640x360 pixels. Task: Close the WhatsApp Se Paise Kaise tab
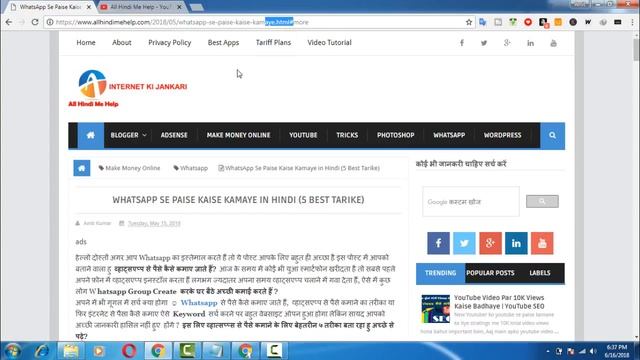(89, 7)
